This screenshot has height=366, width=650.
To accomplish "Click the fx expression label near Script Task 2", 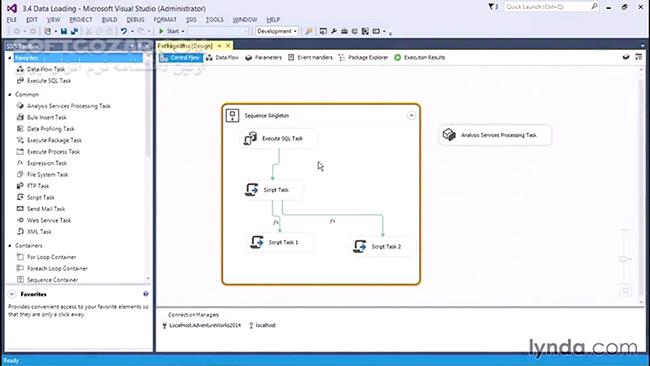I will [332, 221].
